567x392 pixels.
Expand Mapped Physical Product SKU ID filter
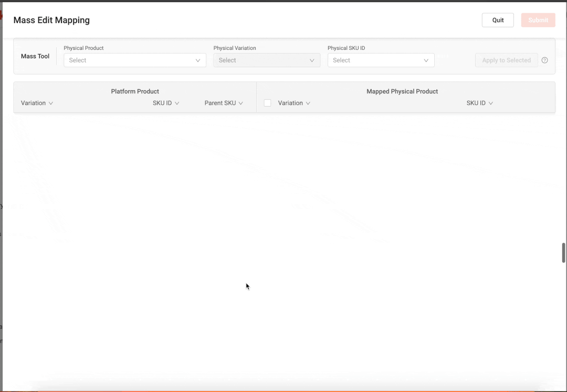(491, 103)
